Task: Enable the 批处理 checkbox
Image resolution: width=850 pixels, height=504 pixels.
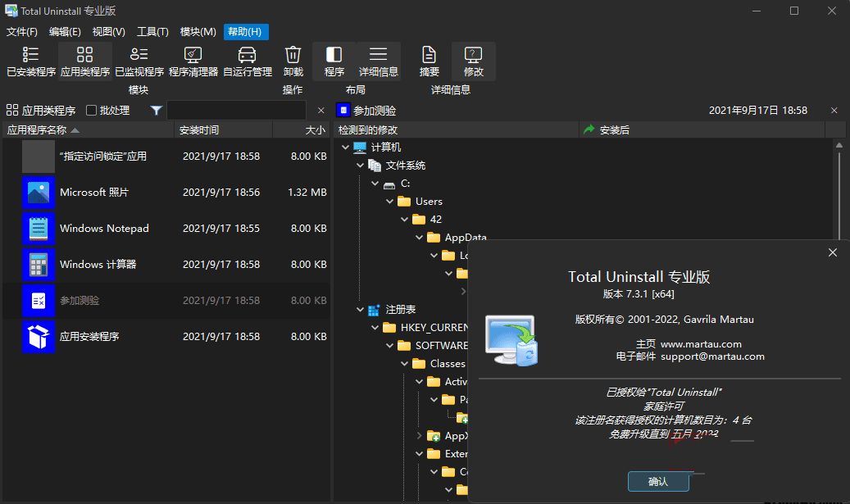Action: coord(92,111)
